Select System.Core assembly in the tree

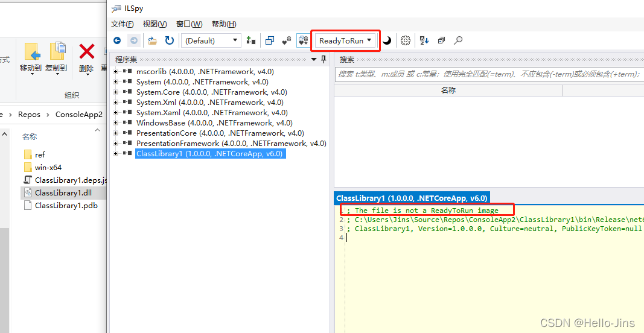pos(211,92)
